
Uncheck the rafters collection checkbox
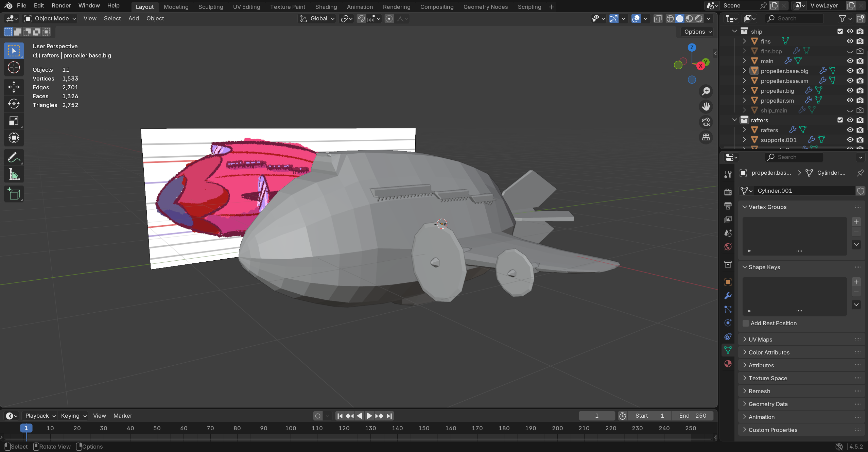[840, 120]
